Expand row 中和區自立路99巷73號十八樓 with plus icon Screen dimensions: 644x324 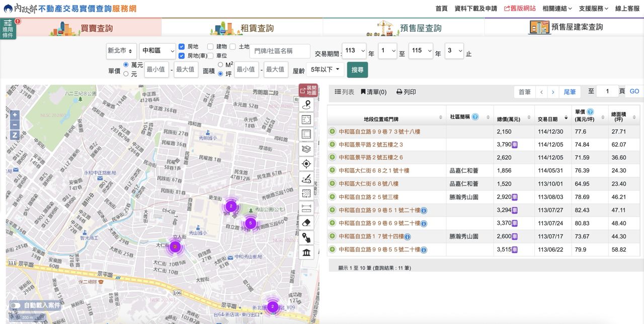pyautogui.click(x=332, y=132)
